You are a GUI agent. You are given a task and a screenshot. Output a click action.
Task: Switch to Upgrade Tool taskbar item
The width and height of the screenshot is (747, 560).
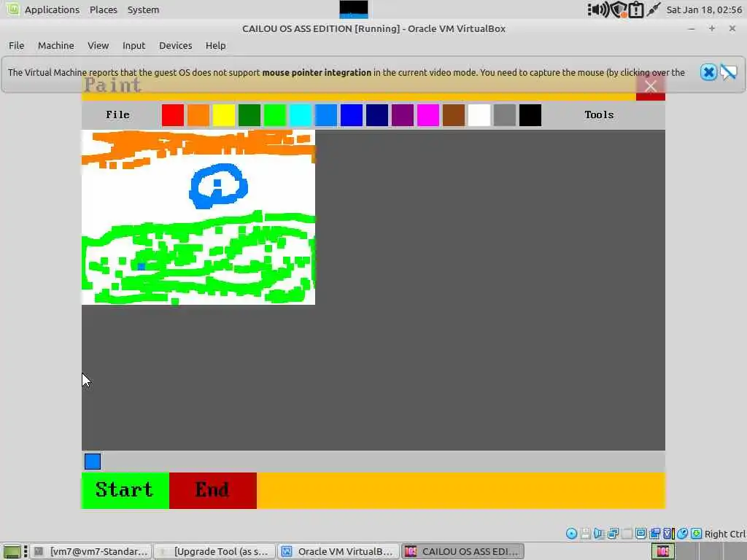215,551
